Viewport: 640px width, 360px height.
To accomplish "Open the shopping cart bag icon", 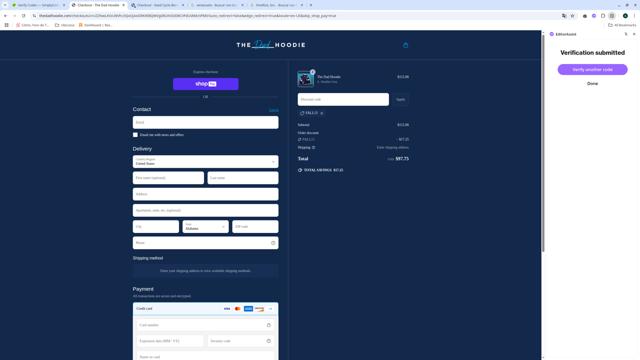I will point(405,45).
